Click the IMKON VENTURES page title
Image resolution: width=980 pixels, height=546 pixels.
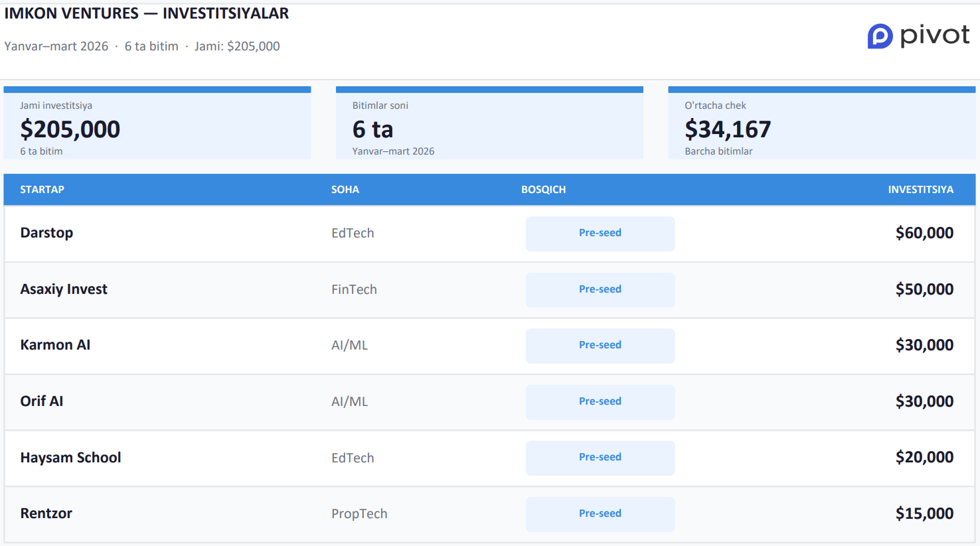point(147,13)
